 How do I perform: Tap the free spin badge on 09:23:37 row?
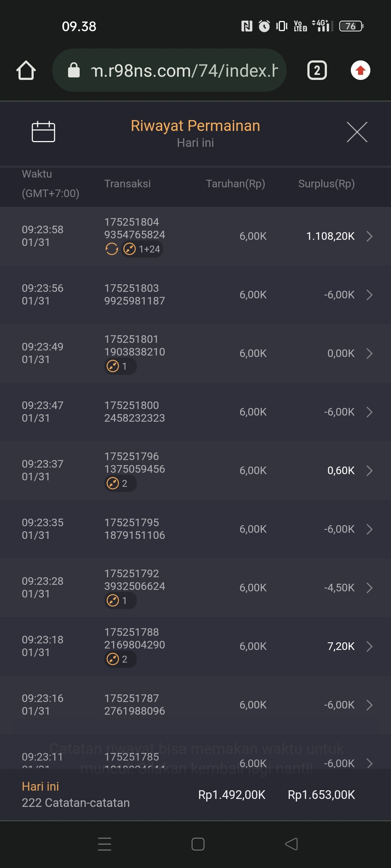120,484
